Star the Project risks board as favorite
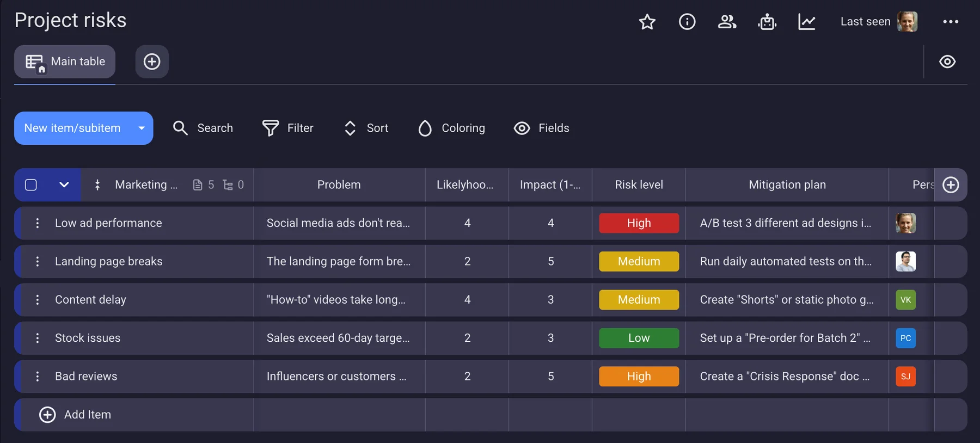Screen dimensions: 980x443 click(647, 22)
